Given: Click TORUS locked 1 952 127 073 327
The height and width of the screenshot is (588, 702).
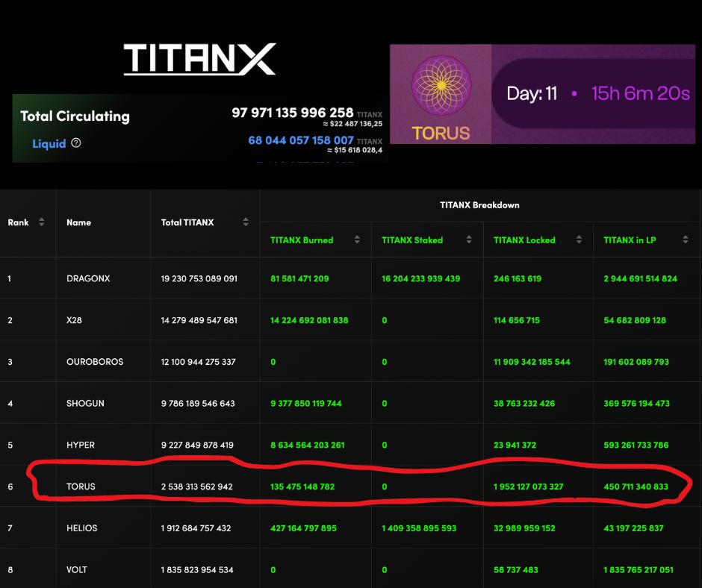Looking at the screenshot, I should click(528, 487).
